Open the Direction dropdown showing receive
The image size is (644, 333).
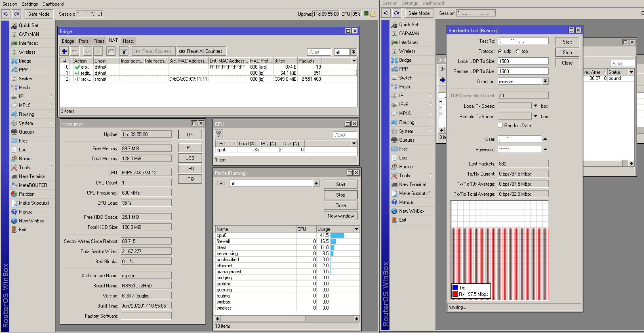tap(545, 82)
